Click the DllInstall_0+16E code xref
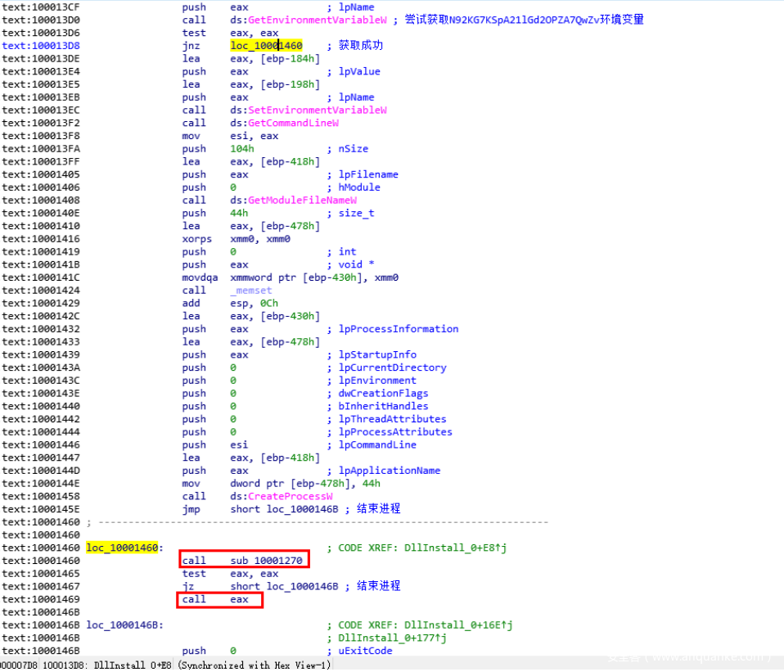 click(x=453, y=625)
